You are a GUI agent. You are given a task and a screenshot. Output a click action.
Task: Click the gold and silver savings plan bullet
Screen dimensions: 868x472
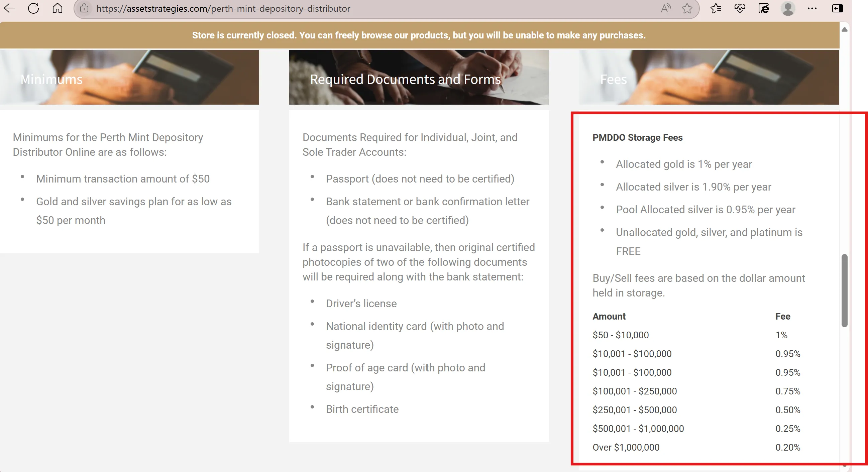[134, 211]
